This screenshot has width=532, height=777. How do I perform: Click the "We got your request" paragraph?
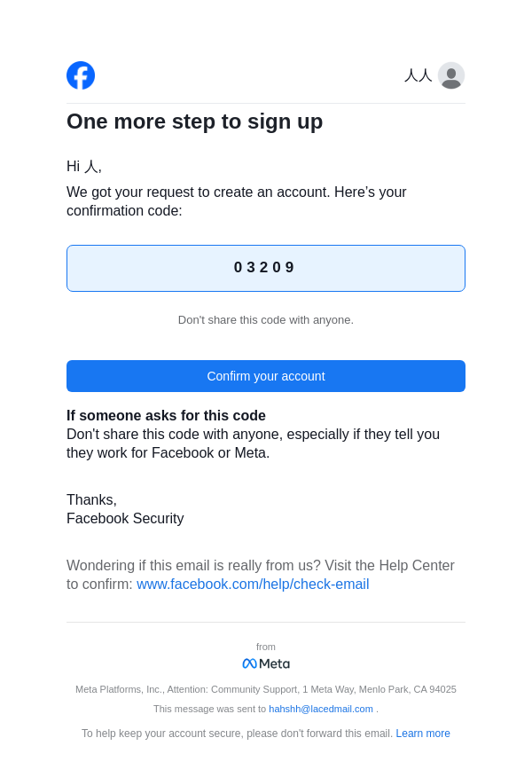237,201
